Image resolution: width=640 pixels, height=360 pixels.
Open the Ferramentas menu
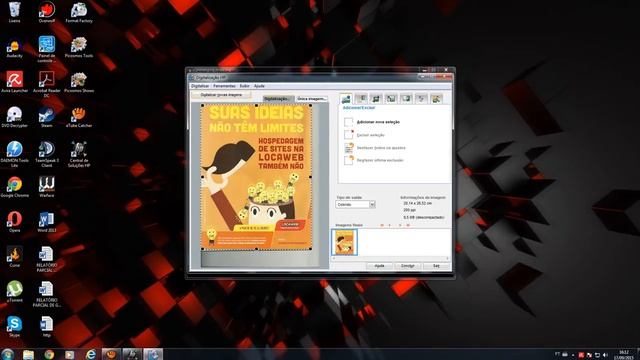pyautogui.click(x=224, y=86)
